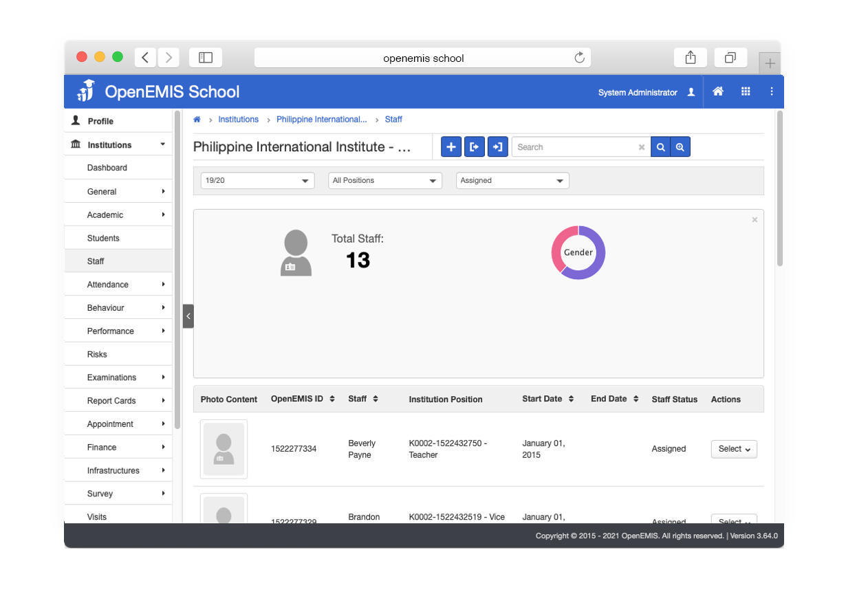The image size is (846, 616).
Task: Click the Philippine International breadcrumb link
Action: tap(322, 120)
